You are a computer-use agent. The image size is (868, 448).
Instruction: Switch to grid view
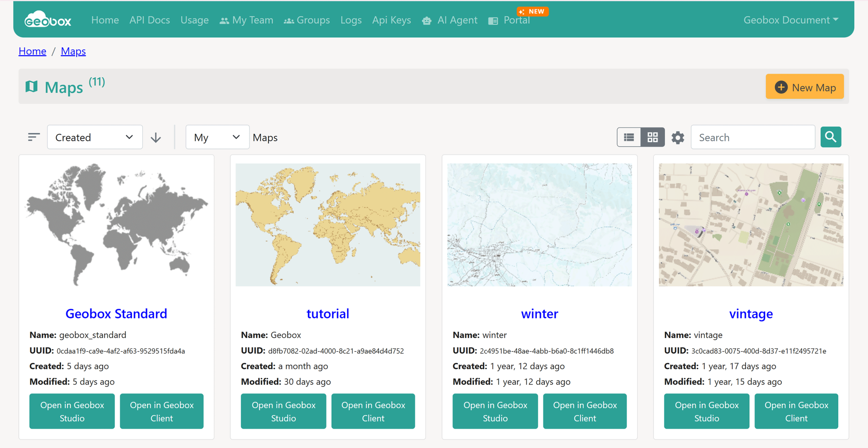tap(653, 137)
